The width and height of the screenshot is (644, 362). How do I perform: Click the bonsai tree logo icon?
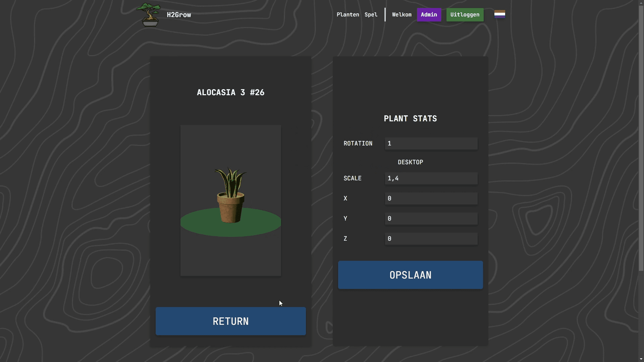tap(149, 15)
